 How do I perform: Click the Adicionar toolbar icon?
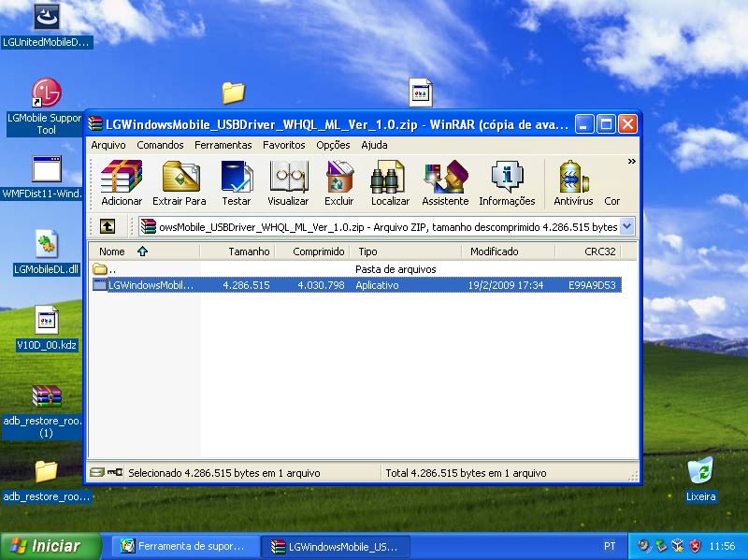pos(122,183)
